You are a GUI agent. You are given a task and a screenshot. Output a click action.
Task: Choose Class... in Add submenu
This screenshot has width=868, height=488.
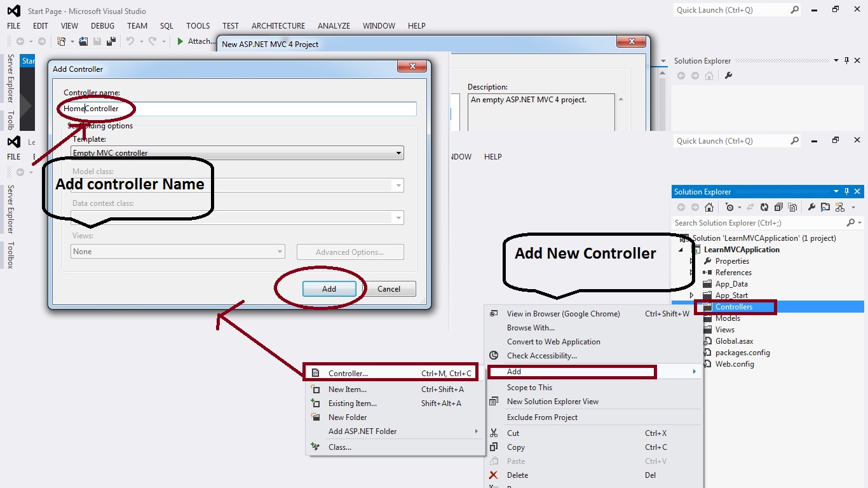point(395,447)
